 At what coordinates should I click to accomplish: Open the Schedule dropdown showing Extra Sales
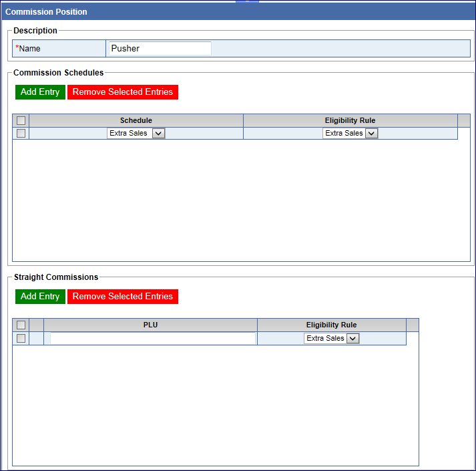pos(136,134)
